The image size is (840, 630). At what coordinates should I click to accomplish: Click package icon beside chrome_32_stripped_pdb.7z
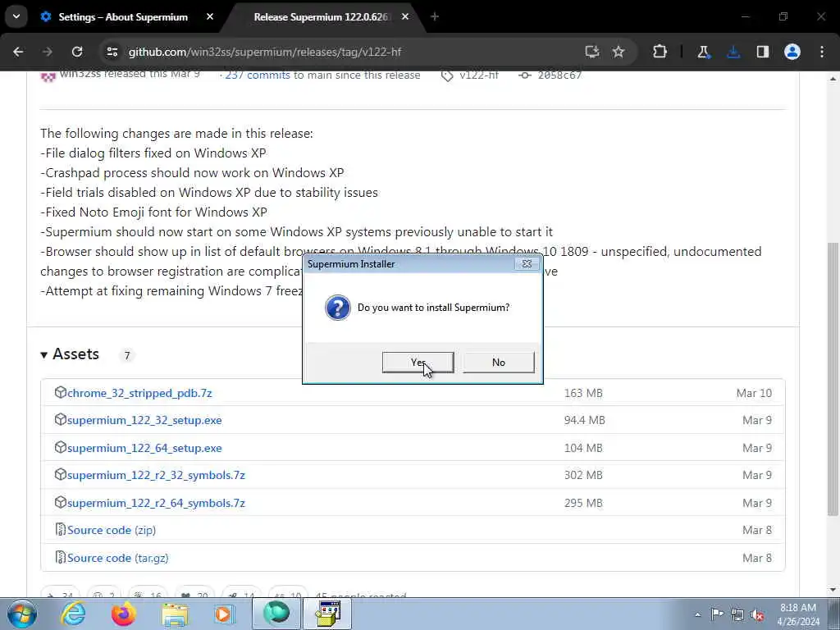(60, 392)
